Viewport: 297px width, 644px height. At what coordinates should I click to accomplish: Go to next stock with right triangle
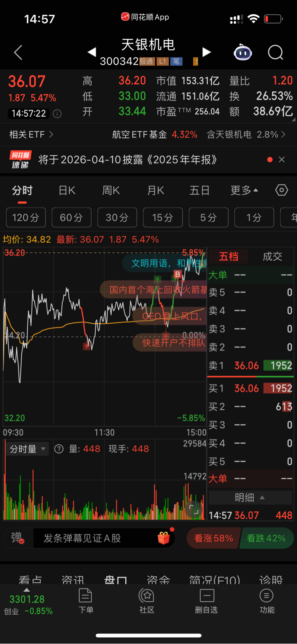(207, 52)
